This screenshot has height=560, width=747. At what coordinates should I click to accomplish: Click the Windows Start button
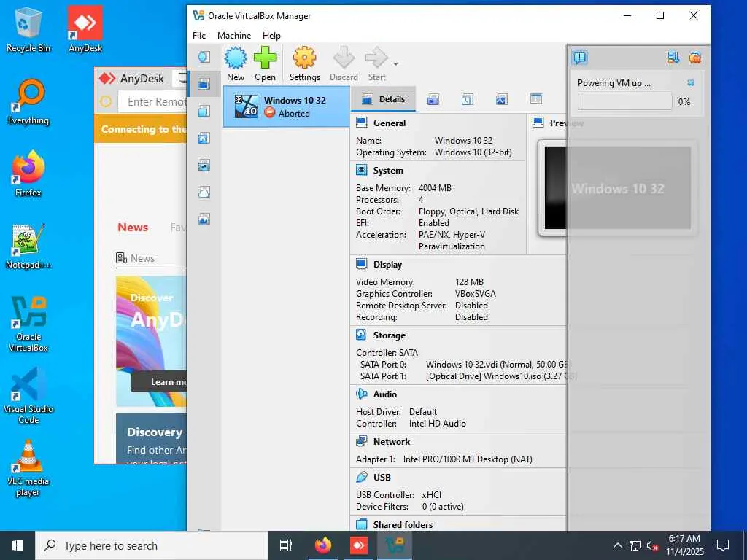pos(18,545)
